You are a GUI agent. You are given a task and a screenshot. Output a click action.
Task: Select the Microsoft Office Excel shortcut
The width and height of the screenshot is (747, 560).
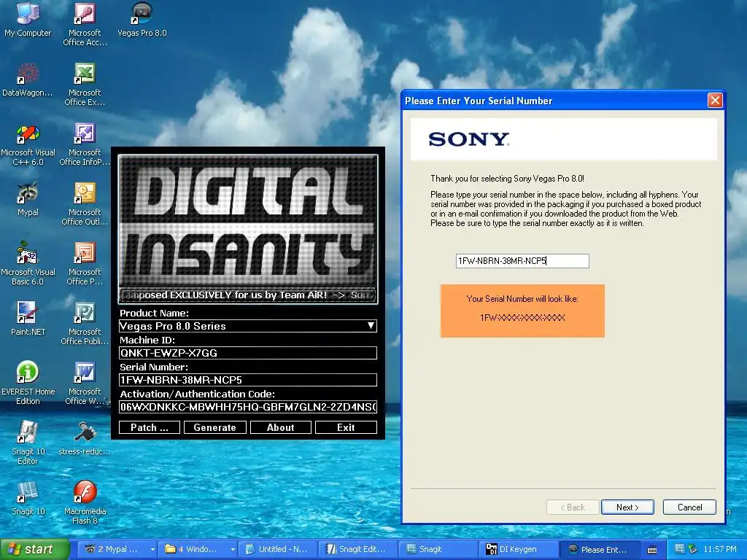coord(85,84)
